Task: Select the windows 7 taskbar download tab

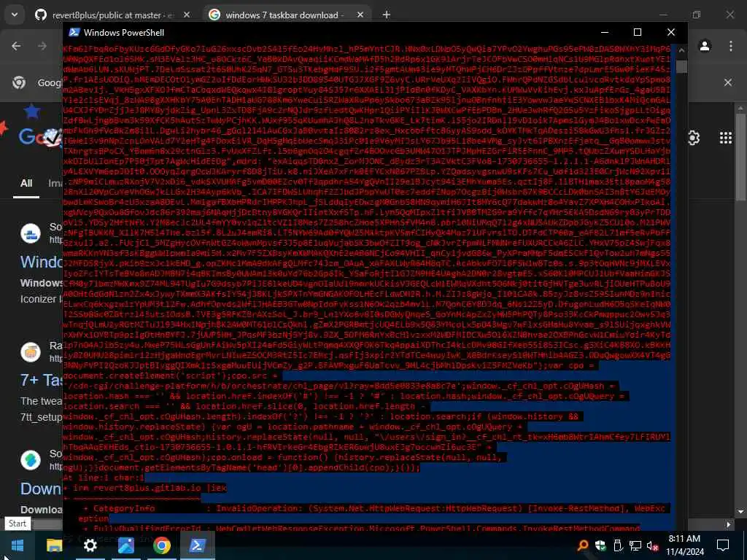Action: pos(284,15)
